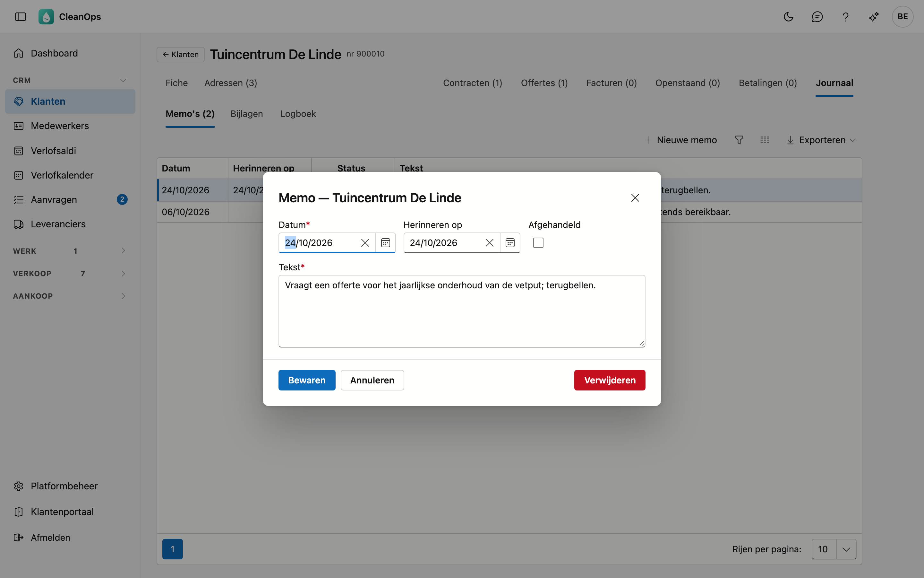Open the BE user avatar

pos(902,16)
